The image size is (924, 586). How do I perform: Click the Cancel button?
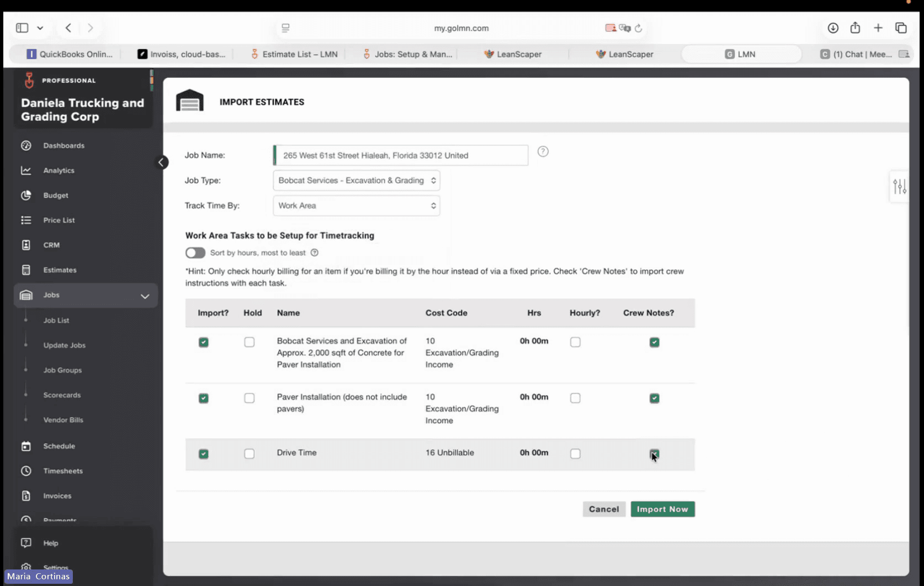point(604,509)
